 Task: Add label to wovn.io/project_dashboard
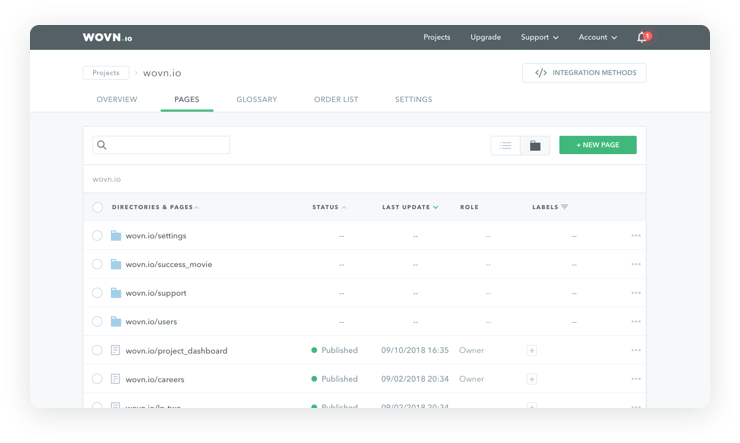click(532, 351)
